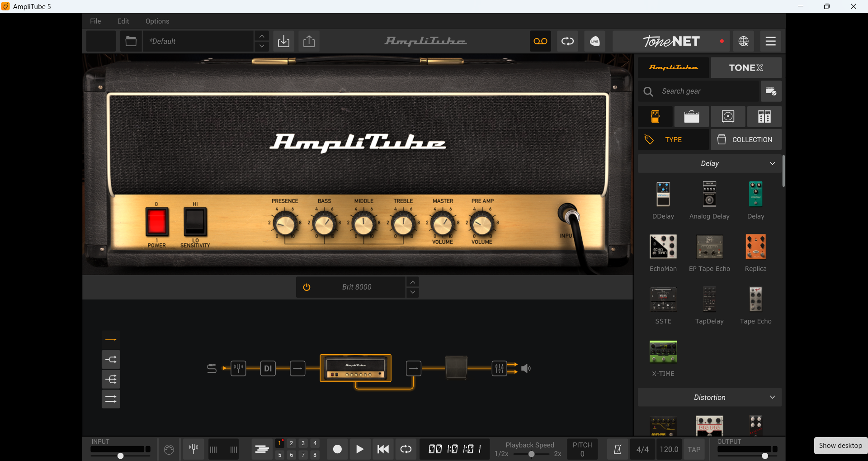Viewport: 868px width, 461px height.
Task: Select the first chain routing layout
Action: click(111, 340)
